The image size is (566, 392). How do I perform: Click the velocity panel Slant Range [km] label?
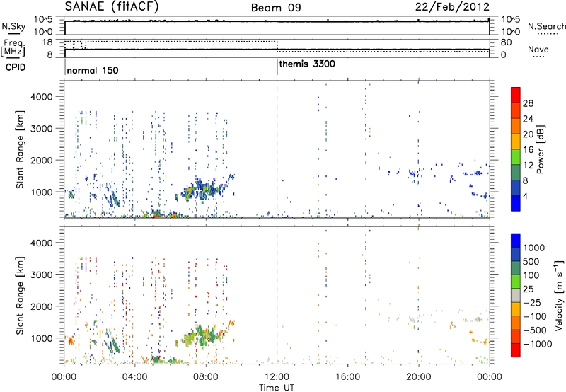21,296
